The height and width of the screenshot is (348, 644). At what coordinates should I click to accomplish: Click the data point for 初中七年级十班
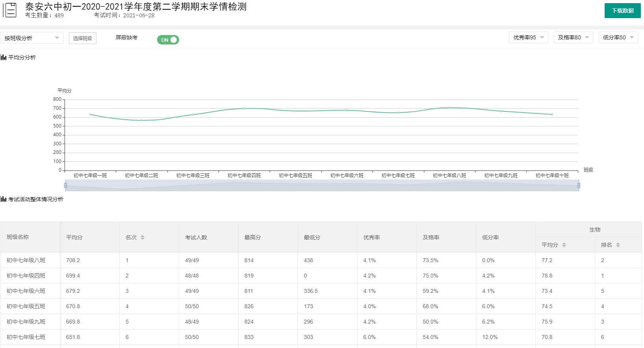[x=552, y=115]
